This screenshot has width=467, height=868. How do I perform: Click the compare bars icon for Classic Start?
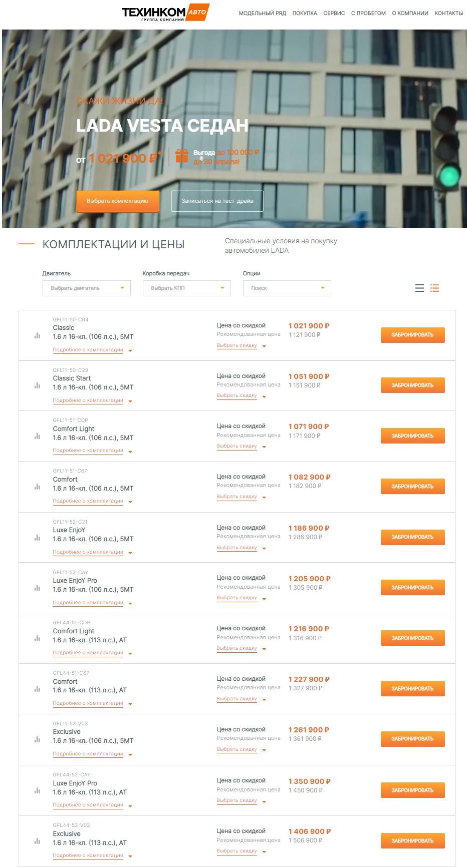click(37, 386)
